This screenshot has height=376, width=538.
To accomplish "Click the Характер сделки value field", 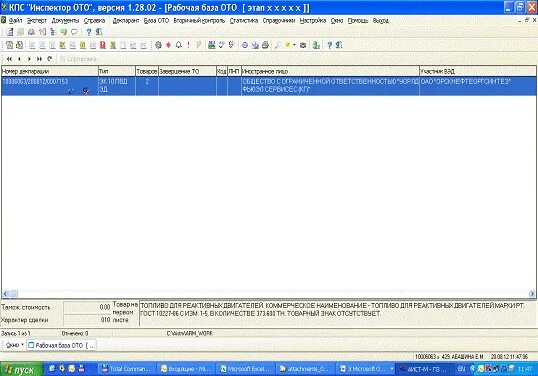I will coord(87,320).
